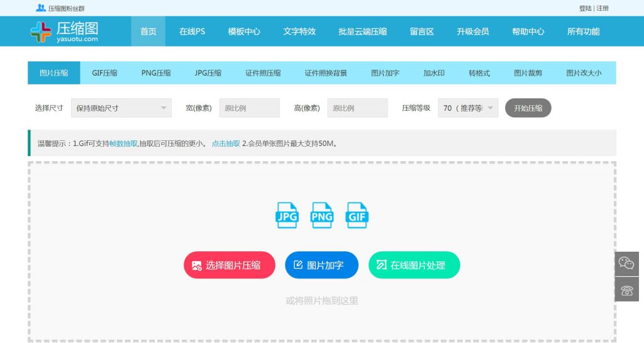
Task: Open the 选择尺寸 dropdown (保持原始尺寸)
Action: coord(121,108)
